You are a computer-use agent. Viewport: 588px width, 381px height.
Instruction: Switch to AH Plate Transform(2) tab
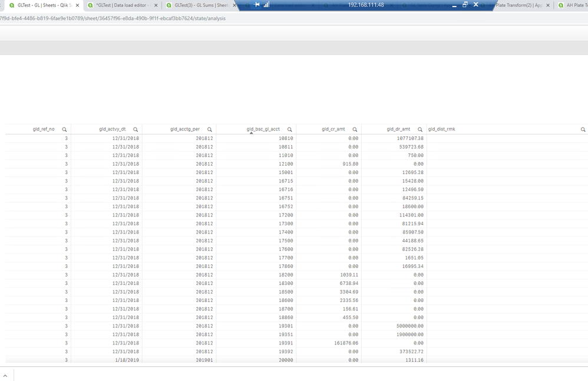click(520, 5)
